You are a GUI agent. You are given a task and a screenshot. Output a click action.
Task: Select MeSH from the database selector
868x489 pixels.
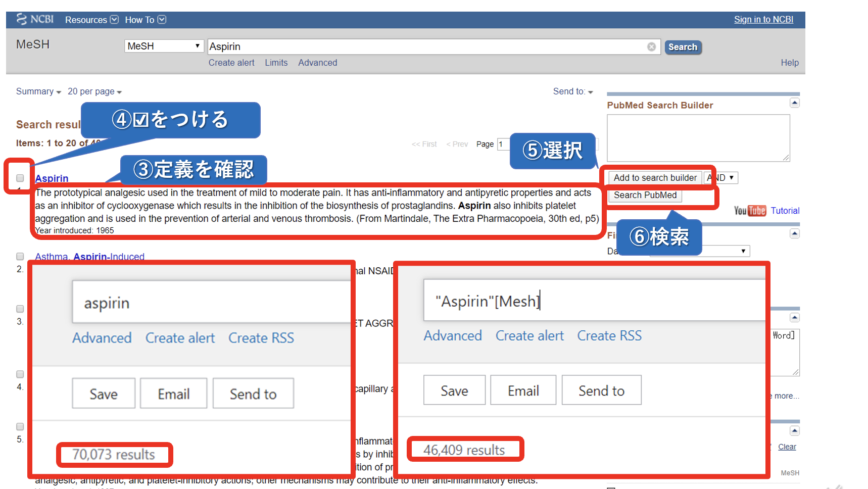[x=163, y=45]
